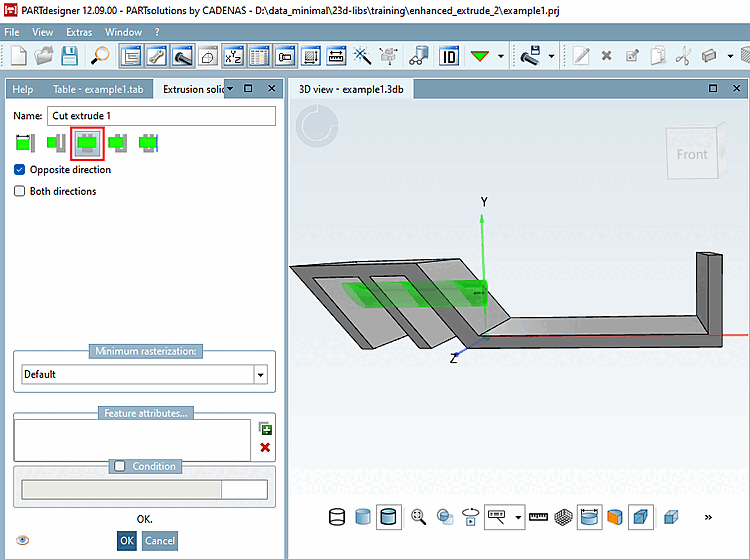Open the Minimum rasterization Default dropdown
The height and width of the screenshot is (560, 750).
coord(261,375)
